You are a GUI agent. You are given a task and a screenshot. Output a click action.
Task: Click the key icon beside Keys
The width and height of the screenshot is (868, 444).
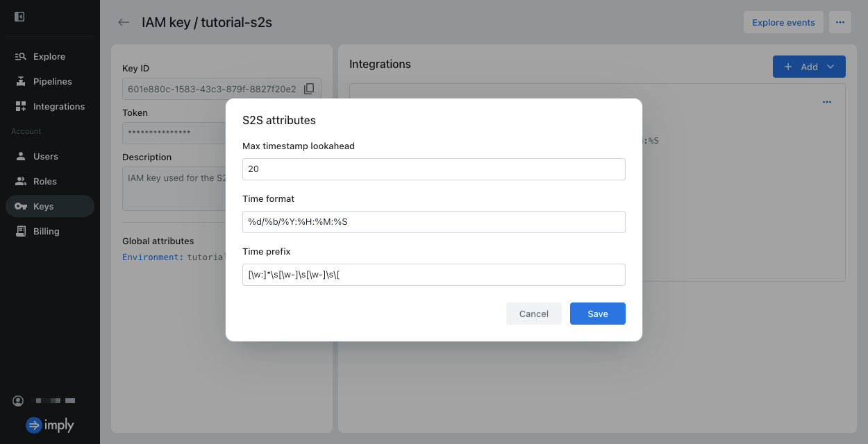(x=20, y=206)
